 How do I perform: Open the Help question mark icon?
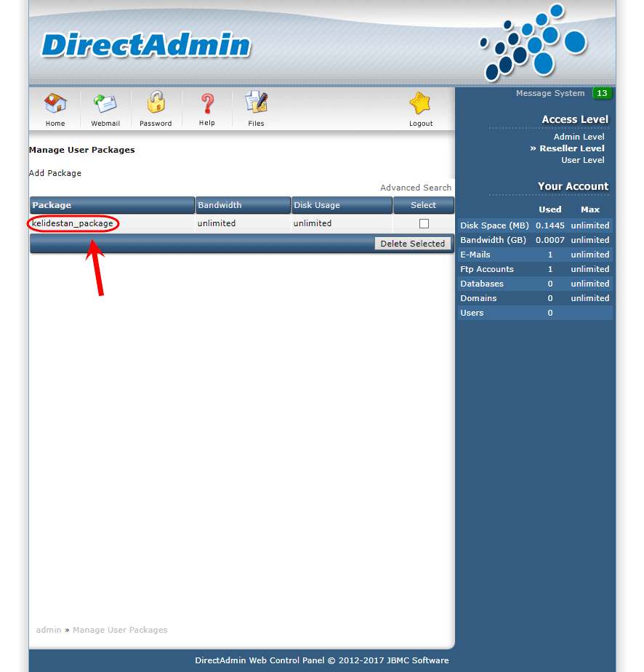pyautogui.click(x=207, y=103)
